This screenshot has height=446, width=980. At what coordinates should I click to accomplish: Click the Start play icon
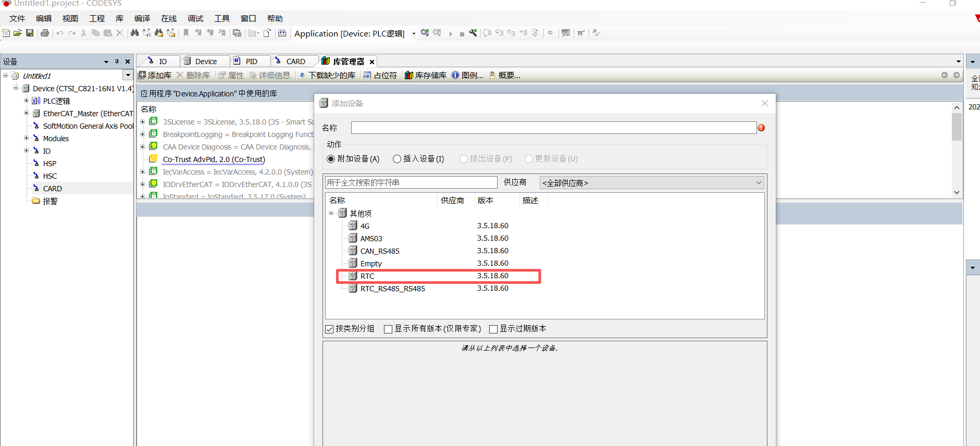(x=451, y=34)
